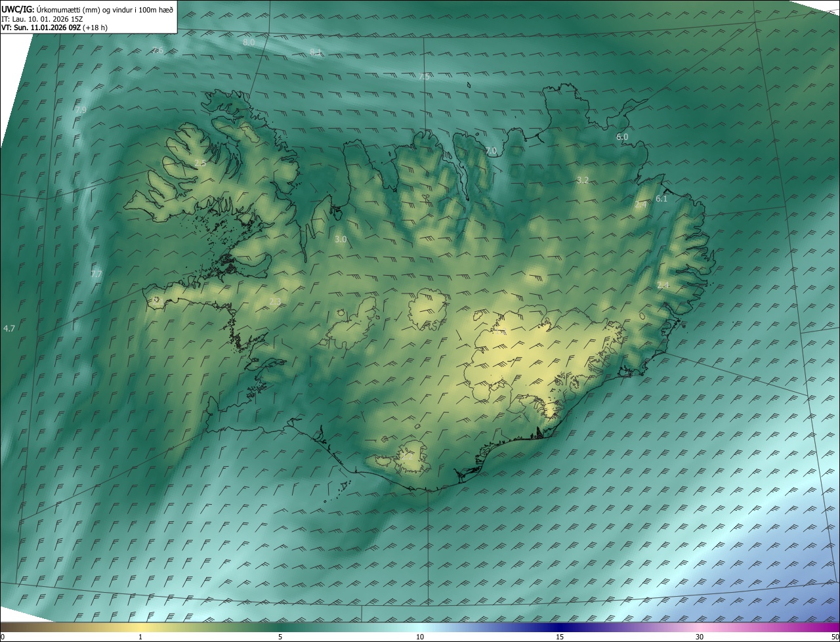Click the map value label 2.3
This screenshot has width=840, height=642.
coord(275,302)
